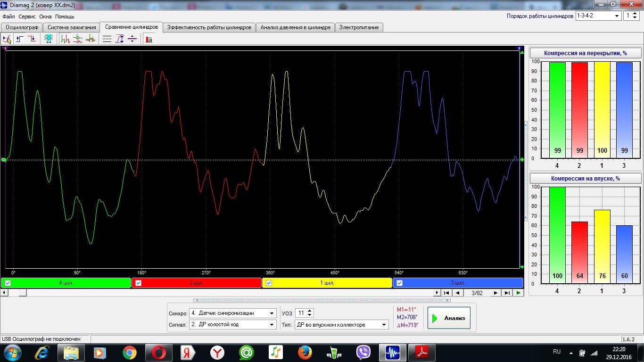
Task: Toggle the 4 цил. checkbox
Action: pyautogui.click(x=8, y=283)
